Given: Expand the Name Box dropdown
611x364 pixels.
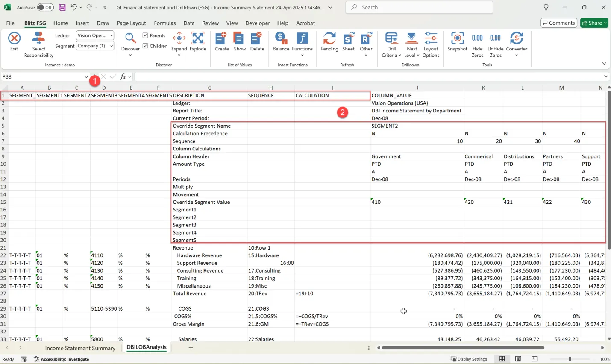Looking at the screenshot, I should [x=86, y=77].
